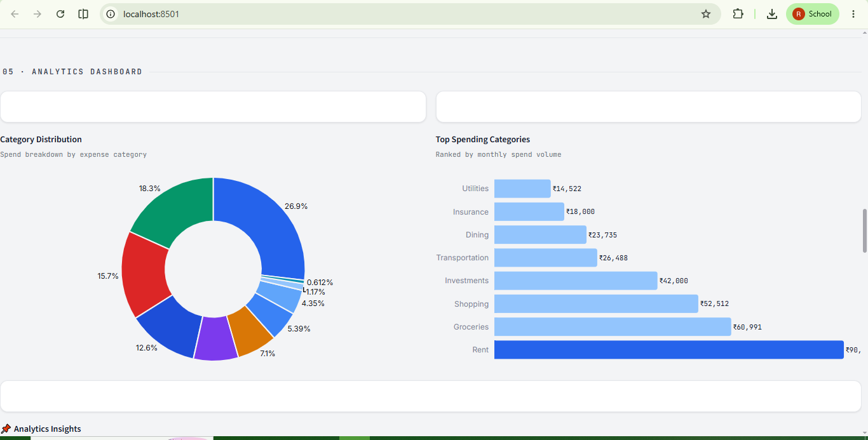Click the ₹26,488 value label
Viewport: 868px width, 440px height.
[613, 258]
